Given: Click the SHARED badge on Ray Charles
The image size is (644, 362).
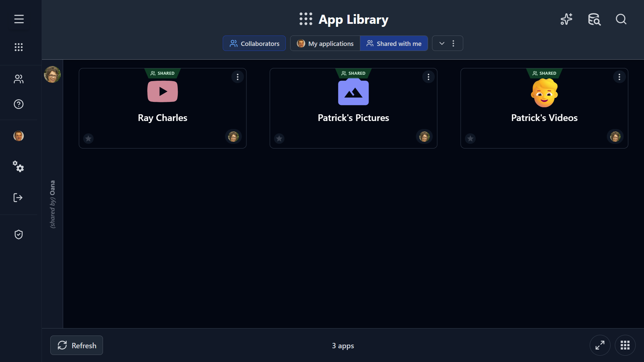Looking at the screenshot, I should coord(163,73).
